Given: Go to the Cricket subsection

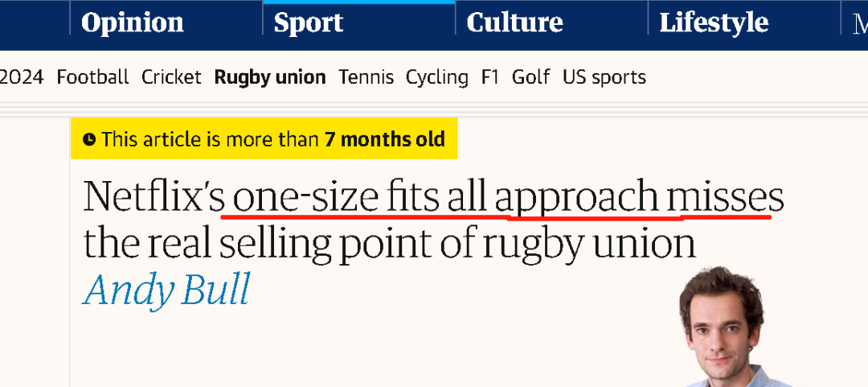Looking at the screenshot, I should pos(171,77).
